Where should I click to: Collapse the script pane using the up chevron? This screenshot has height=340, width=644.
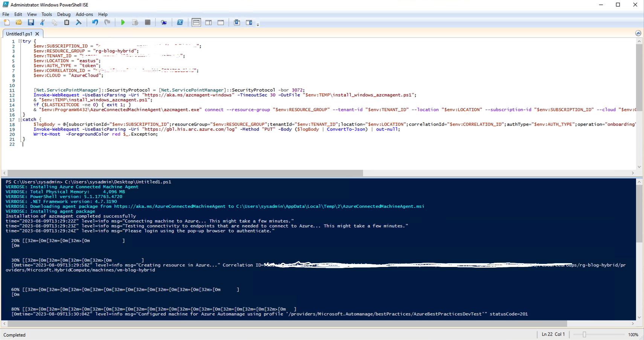tap(638, 33)
